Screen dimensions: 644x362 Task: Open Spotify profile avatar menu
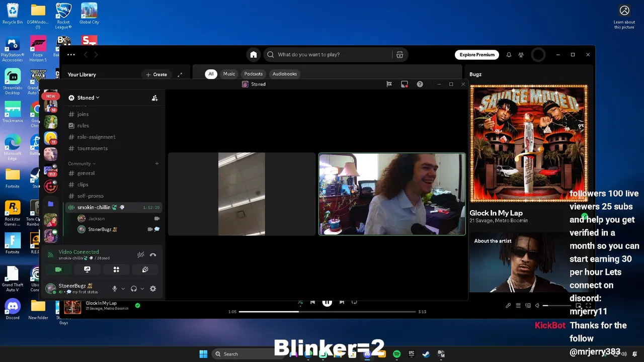538,54
